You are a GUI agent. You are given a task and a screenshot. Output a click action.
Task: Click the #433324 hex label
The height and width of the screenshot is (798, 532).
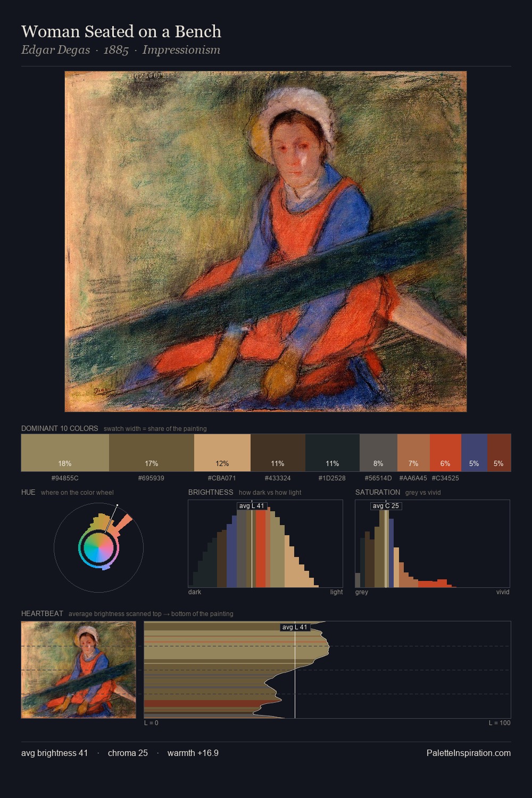(x=278, y=478)
